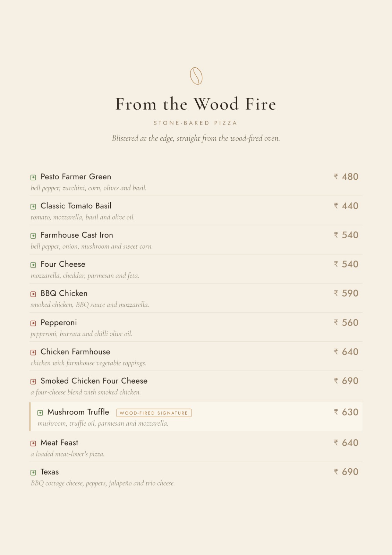Viewport: 392px width, 555px height.
Task: Click the Wood-Fired Signature badge
Action: tap(154, 413)
